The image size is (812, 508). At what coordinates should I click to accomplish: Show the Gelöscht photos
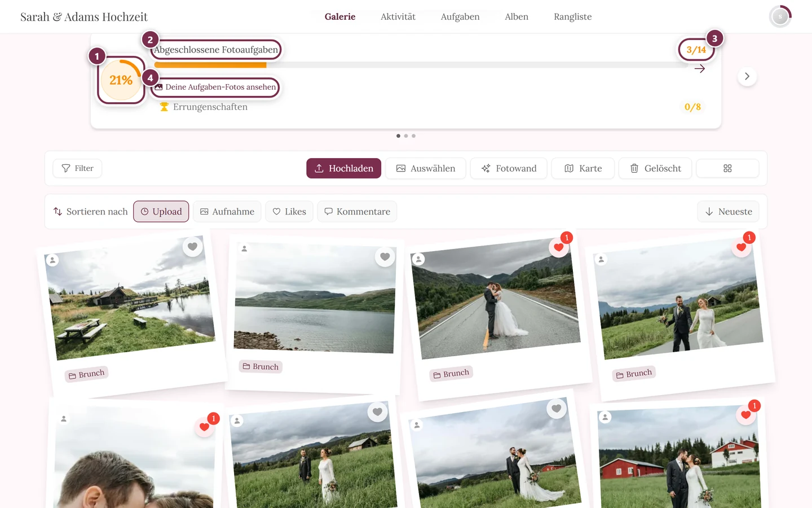tap(655, 168)
